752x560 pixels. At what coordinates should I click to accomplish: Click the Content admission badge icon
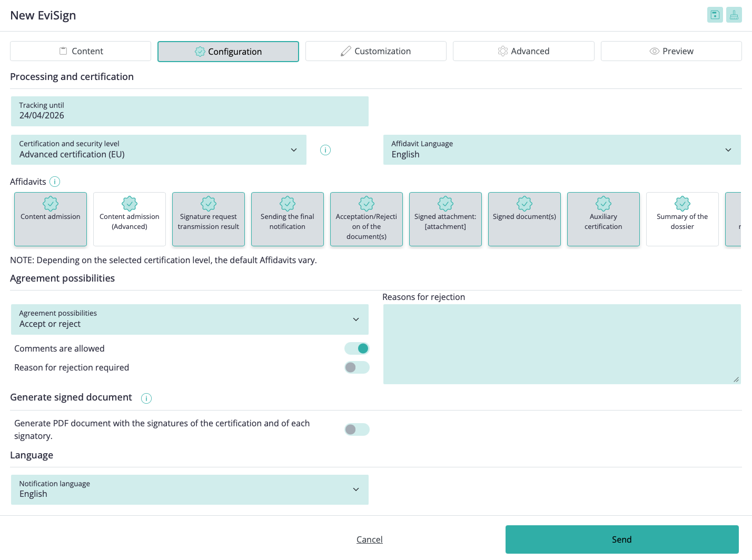click(51, 204)
